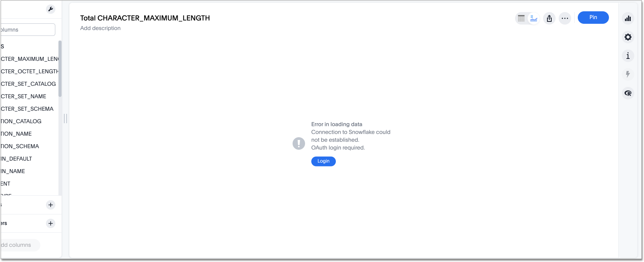Collapse the left columns panel using the handle

pos(65,119)
